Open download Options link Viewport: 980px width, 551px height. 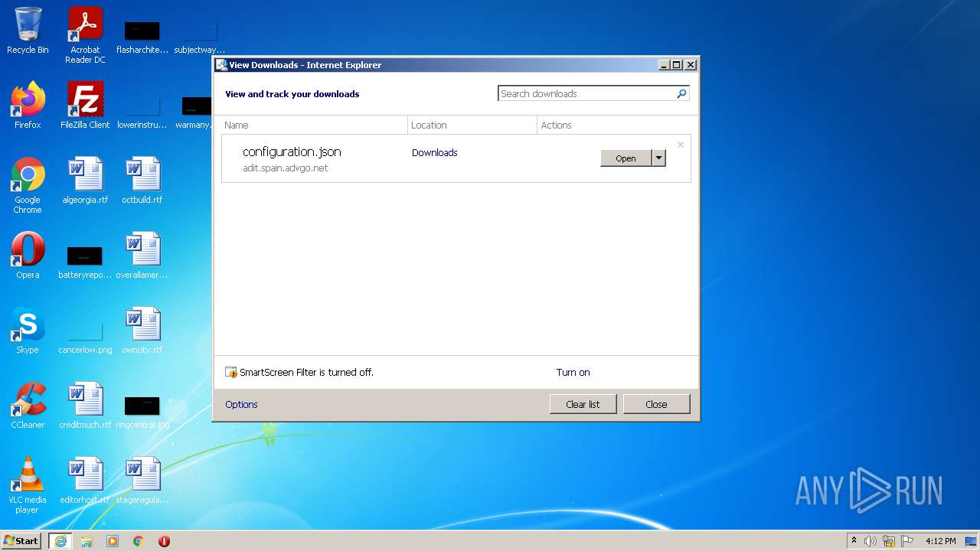pyautogui.click(x=241, y=404)
